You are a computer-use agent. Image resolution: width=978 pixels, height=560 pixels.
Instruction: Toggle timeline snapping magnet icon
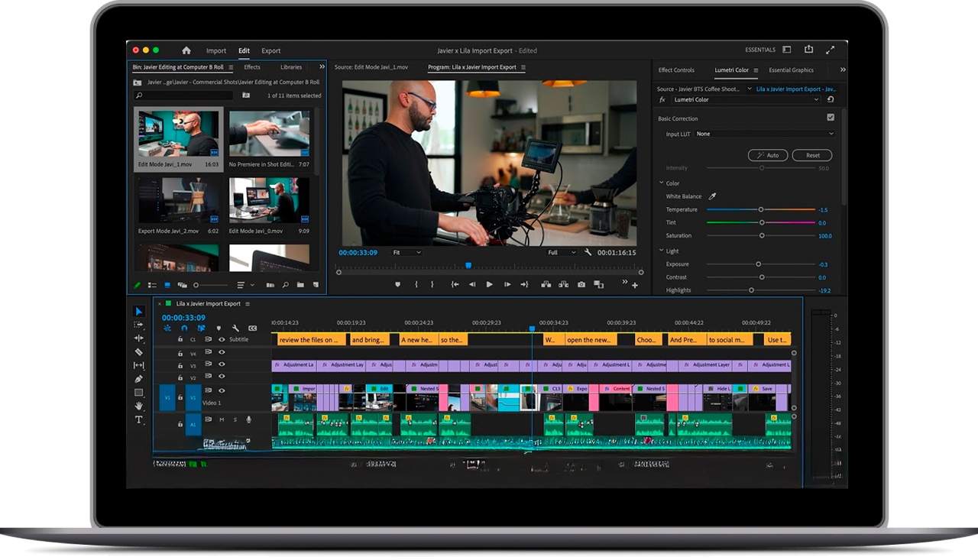click(x=184, y=329)
